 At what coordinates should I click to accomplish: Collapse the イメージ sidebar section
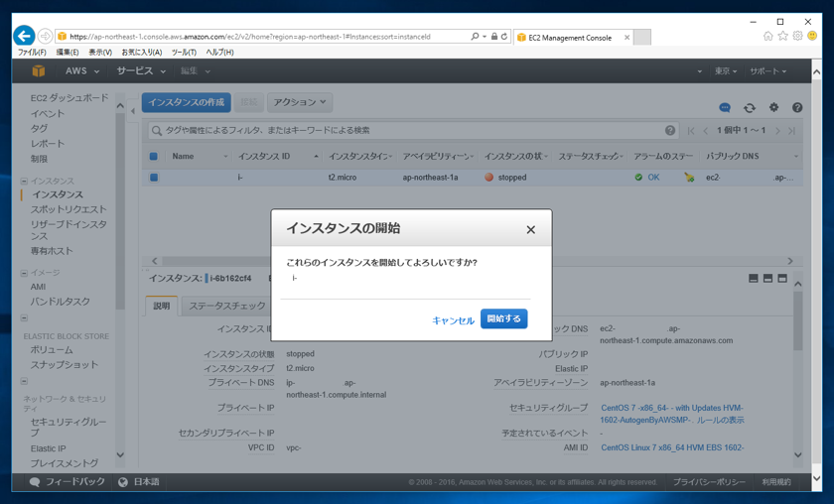coord(24,273)
